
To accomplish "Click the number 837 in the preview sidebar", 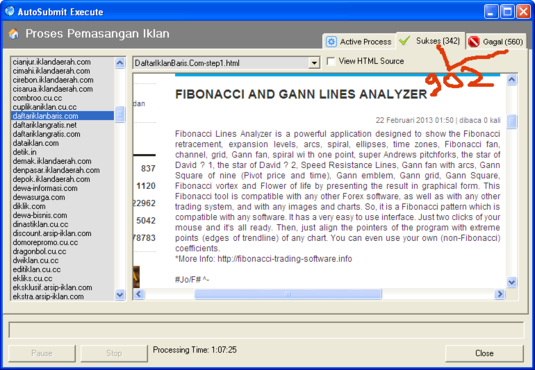I will [148, 168].
